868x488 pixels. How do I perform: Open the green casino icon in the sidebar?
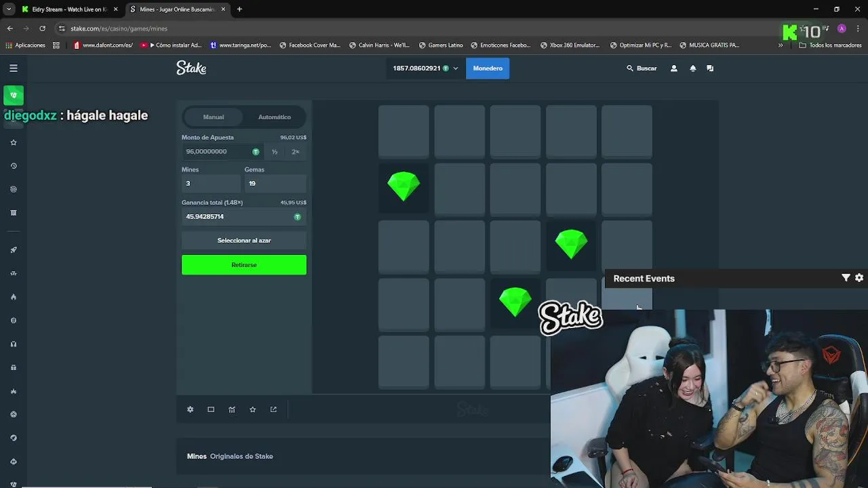14,95
